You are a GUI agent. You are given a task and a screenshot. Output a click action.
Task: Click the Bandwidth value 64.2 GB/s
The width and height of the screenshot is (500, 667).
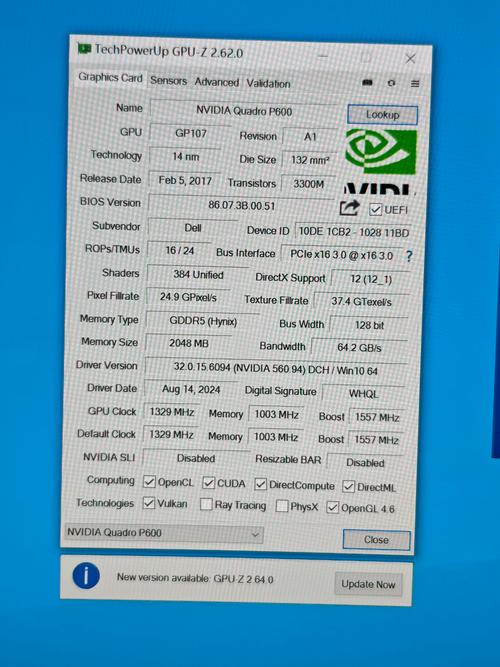(360, 348)
